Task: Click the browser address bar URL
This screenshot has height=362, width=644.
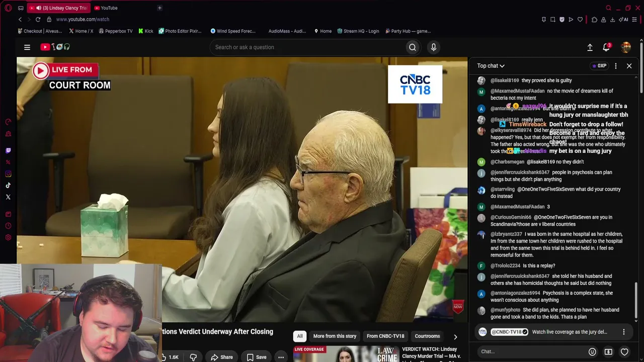Action: click(83, 19)
